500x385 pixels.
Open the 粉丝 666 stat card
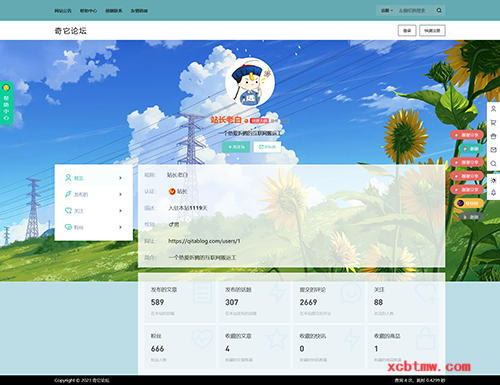tap(180, 348)
